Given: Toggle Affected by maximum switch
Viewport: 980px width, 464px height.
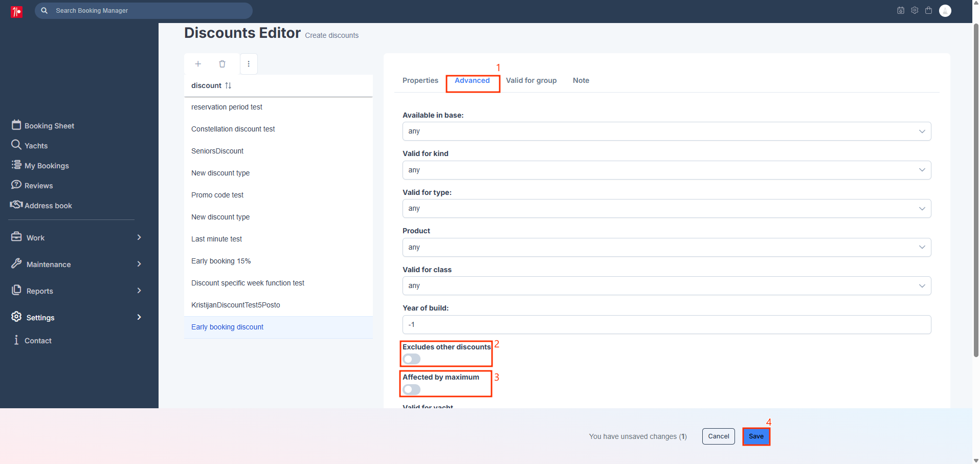Looking at the screenshot, I should (x=412, y=390).
